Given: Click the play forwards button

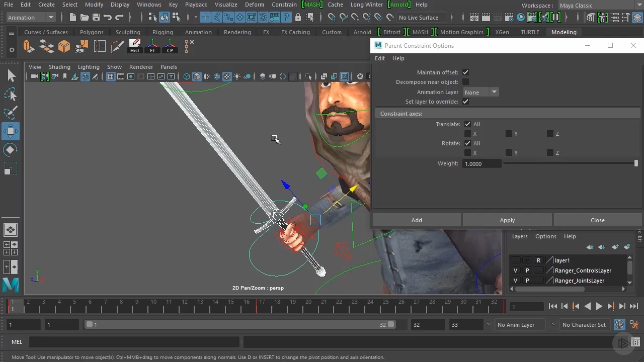Looking at the screenshot, I should pos(599,306).
